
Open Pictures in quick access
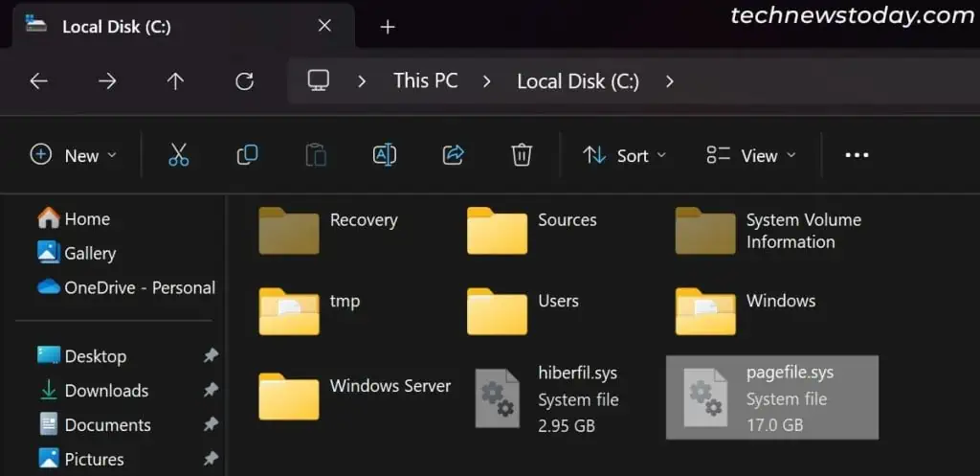click(80, 459)
